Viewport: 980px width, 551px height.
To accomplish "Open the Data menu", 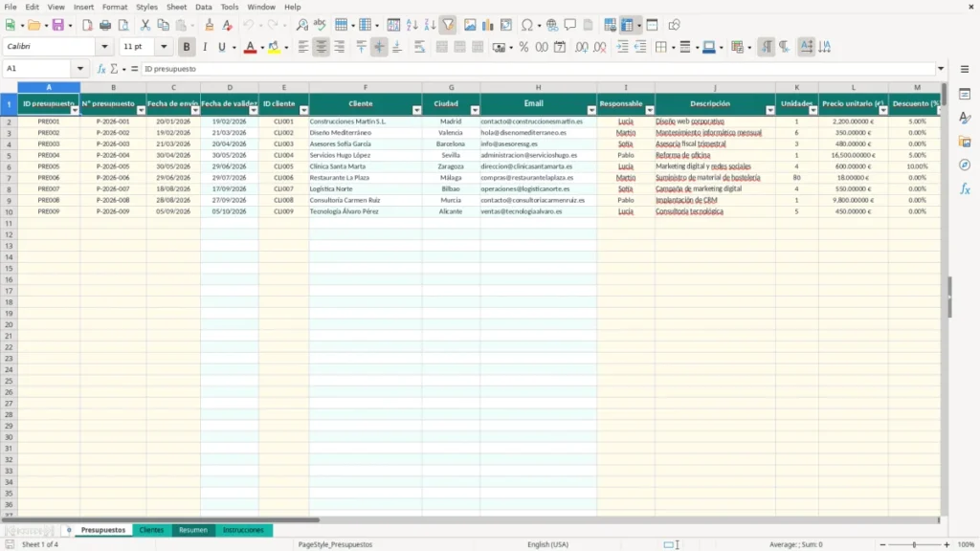I will pyautogui.click(x=204, y=7).
